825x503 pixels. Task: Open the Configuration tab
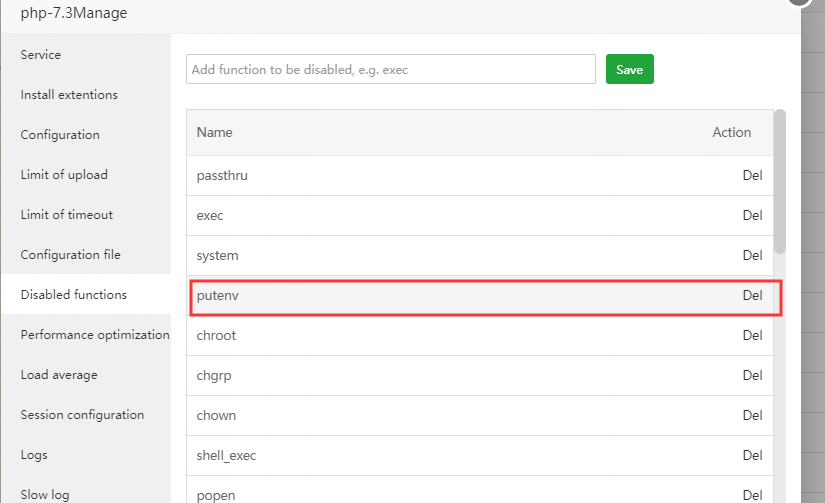pyautogui.click(x=60, y=135)
